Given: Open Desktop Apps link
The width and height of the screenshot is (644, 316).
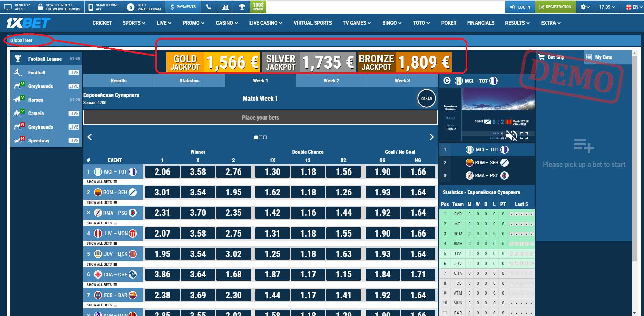Looking at the screenshot, I should (17, 7).
